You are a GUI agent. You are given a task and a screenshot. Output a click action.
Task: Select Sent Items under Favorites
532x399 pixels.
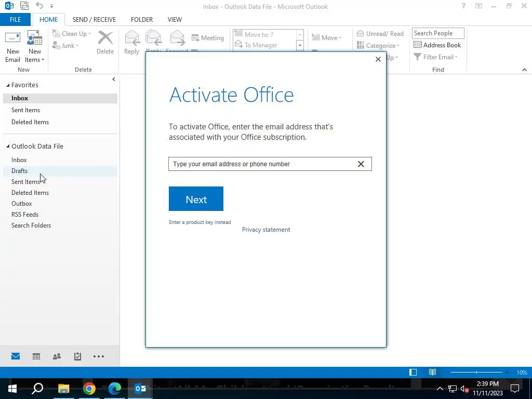click(x=60, y=110)
